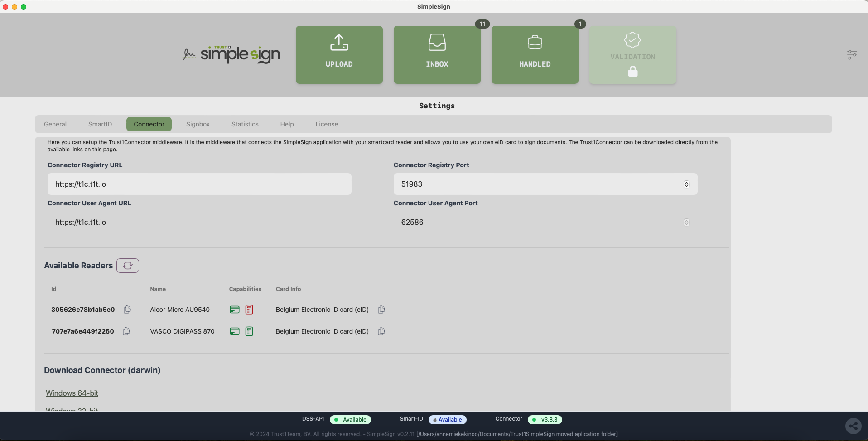868x441 pixels.
Task: Click the Name column header
Action: click(158, 289)
